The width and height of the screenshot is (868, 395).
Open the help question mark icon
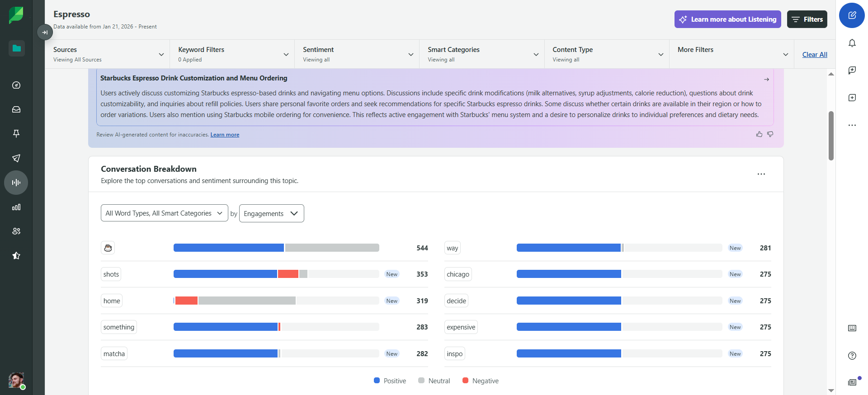852,356
